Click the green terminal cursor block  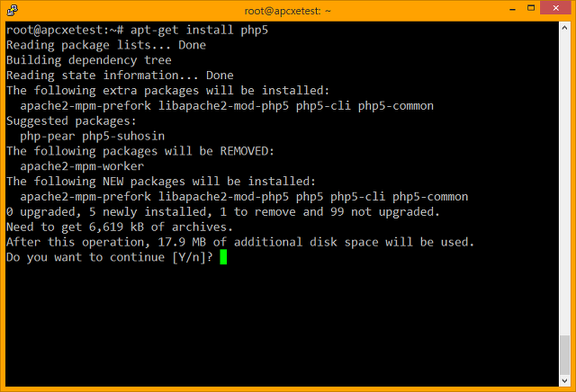tap(223, 257)
